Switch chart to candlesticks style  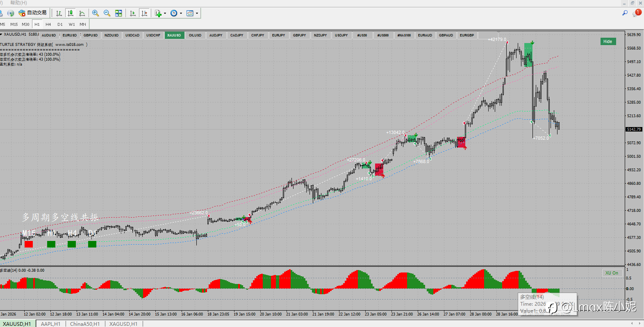71,13
